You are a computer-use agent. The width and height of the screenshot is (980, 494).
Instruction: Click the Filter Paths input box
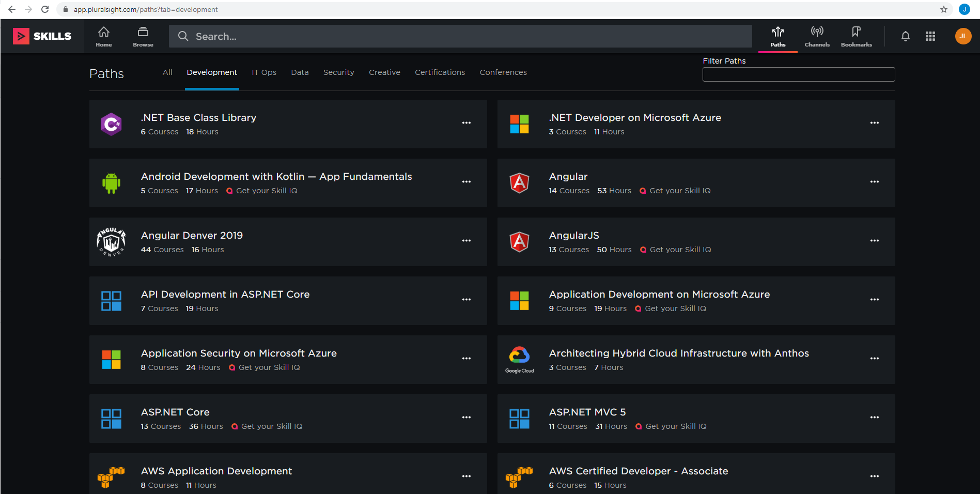coord(799,74)
